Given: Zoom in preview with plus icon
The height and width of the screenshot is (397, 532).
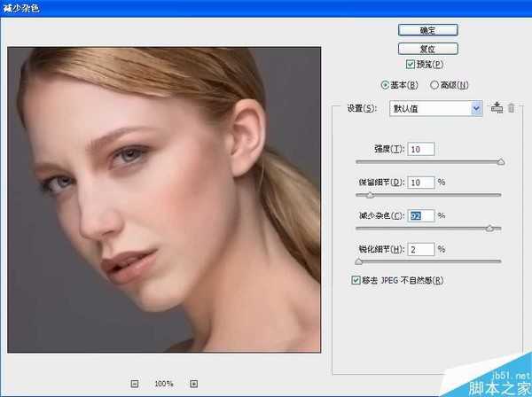Looking at the screenshot, I should point(193,384).
